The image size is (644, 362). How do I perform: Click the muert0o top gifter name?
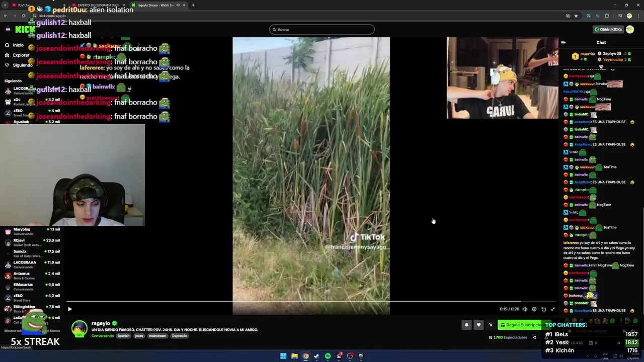point(588,54)
